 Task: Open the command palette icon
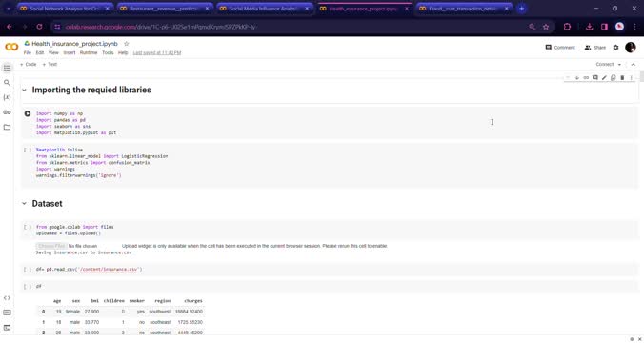tap(7, 313)
